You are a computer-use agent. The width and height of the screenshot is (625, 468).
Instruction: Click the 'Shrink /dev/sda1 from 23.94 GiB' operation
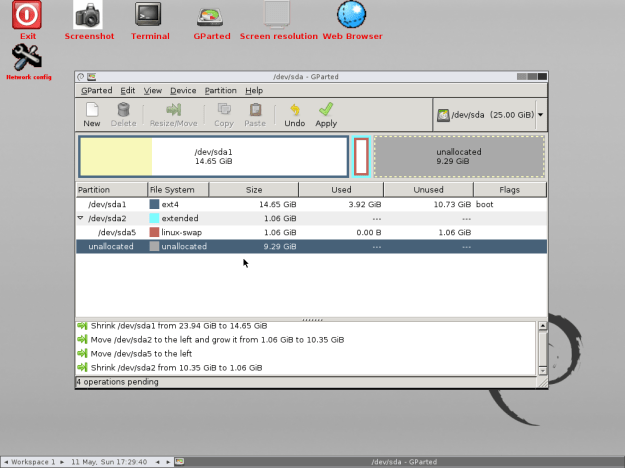click(x=179, y=326)
